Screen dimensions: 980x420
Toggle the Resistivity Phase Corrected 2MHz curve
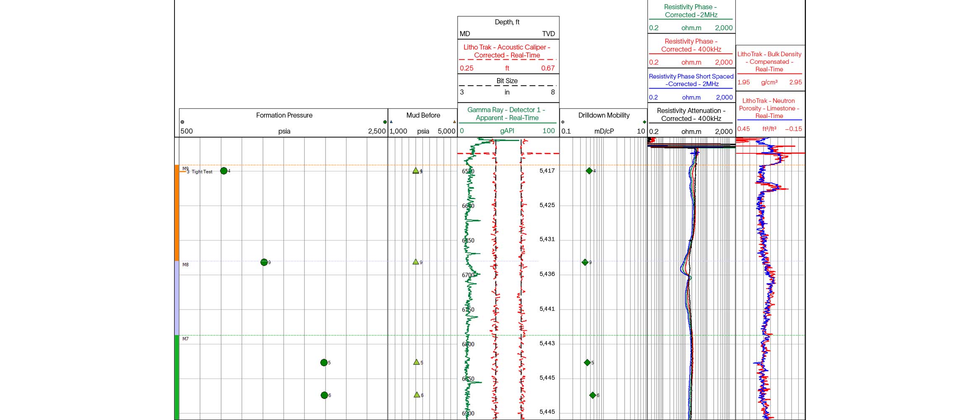coord(691,10)
